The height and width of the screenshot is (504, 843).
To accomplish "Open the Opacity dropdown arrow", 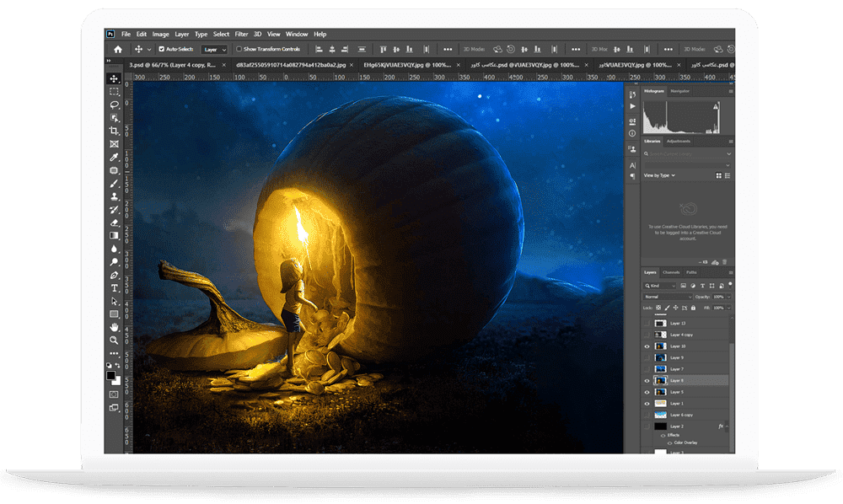I will click(729, 297).
